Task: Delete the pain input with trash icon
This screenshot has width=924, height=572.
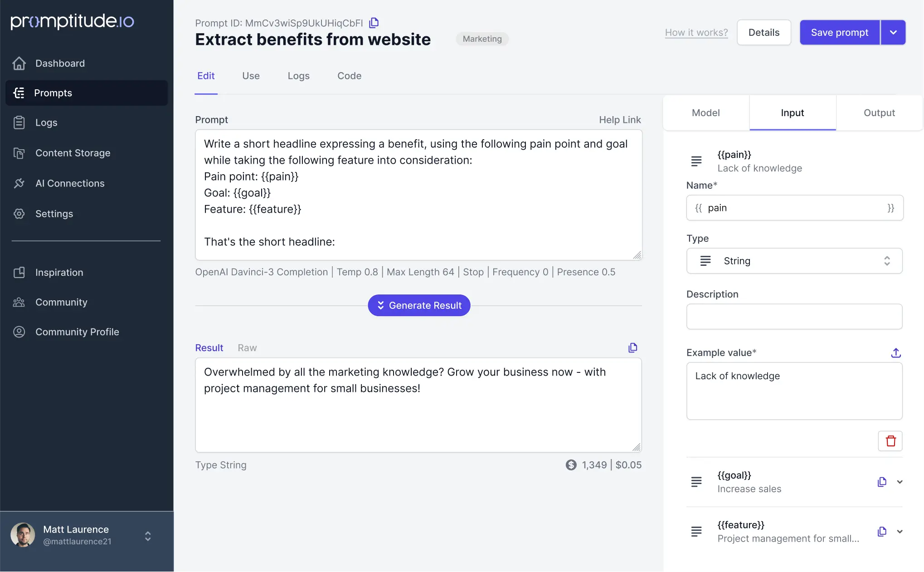Action: (890, 441)
